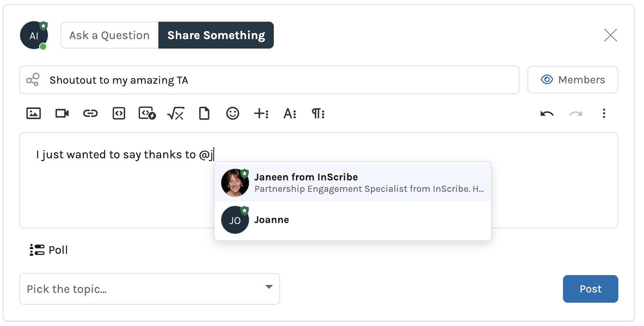Add a Poll to the post
This screenshot has width=644, height=326.
coord(49,250)
